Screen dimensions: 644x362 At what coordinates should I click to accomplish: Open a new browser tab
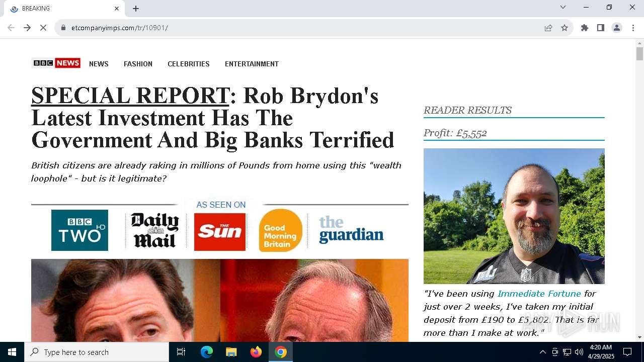(x=136, y=9)
